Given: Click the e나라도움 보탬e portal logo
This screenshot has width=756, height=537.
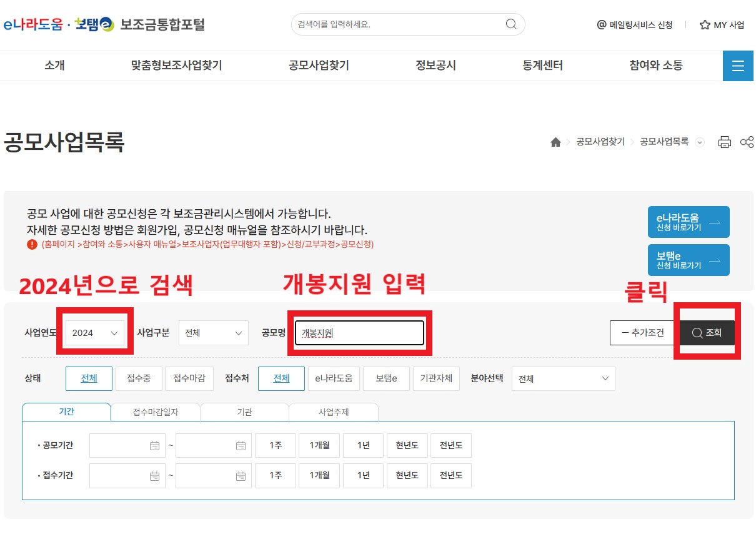Looking at the screenshot, I should pyautogui.click(x=104, y=24).
